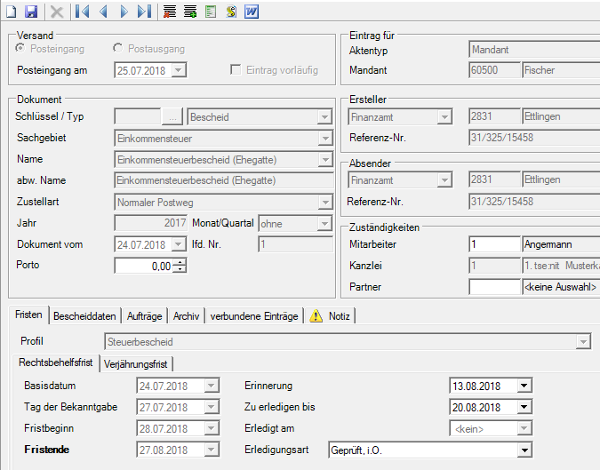Screen dimensions: 600x470
Task: Open the Name dropdown arrow
Action: tap(325, 160)
